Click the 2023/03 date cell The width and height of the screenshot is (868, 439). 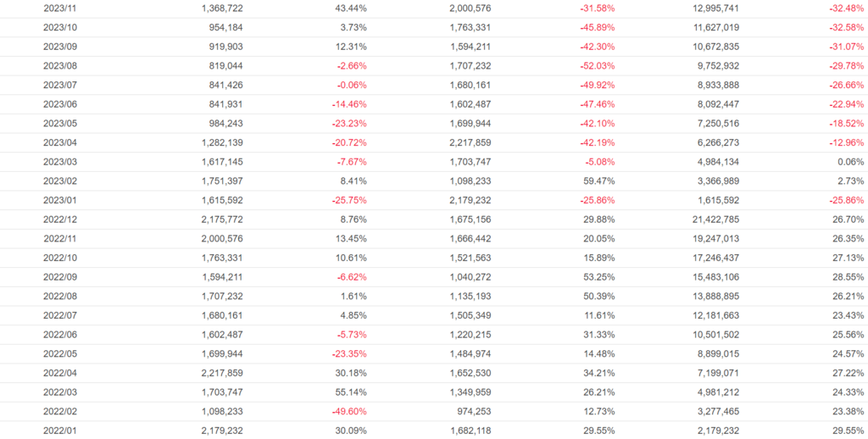[x=59, y=162]
